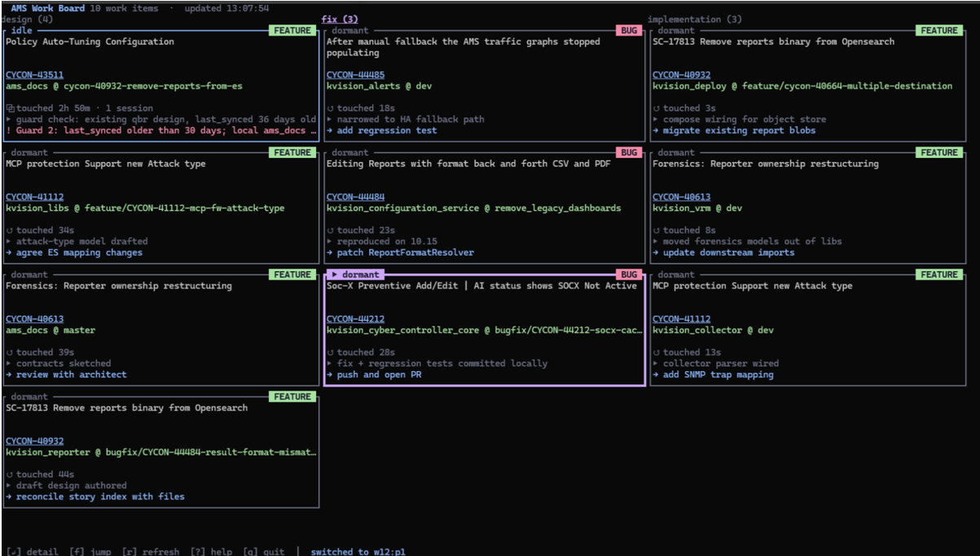Click the 'AMS Work Board' title

(x=47, y=8)
